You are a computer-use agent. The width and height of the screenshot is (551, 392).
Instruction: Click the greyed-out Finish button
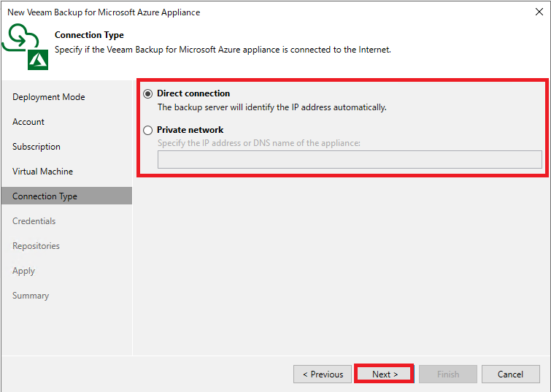pos(448,374)
